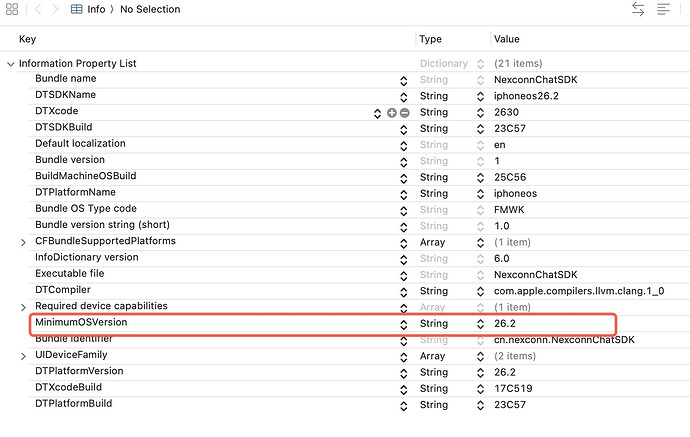Select the MinimumOSVersion value 26.2
Image resolution: width=690 pixels, height=437 pixels.
point(505,324)
